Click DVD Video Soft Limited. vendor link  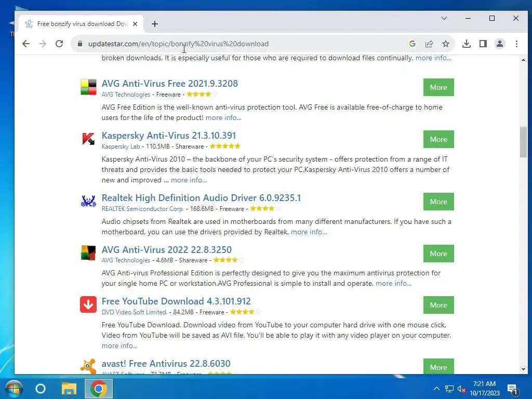coord(135,312)
